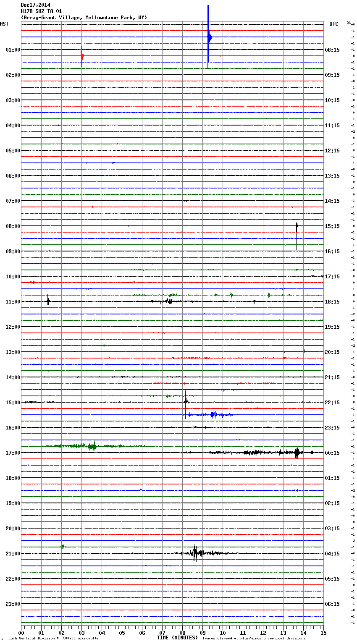Click the Array-Grant Village location title
The width and height of the screenshot is (357, 644).
click(x=84, y=18)
